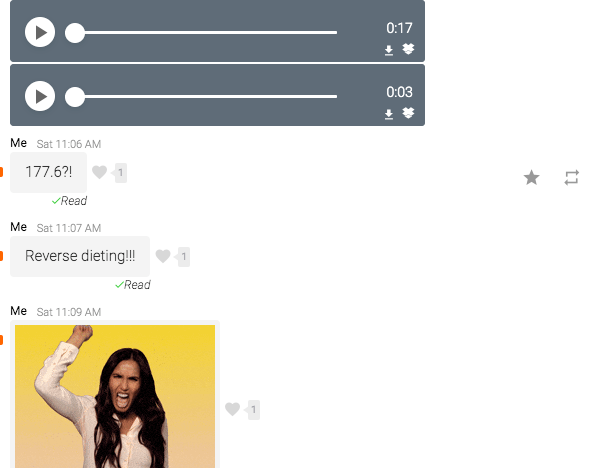Screen dimensions: 589x468
Task: Like the GIF message with heart
Action: [x=233, y=409]
